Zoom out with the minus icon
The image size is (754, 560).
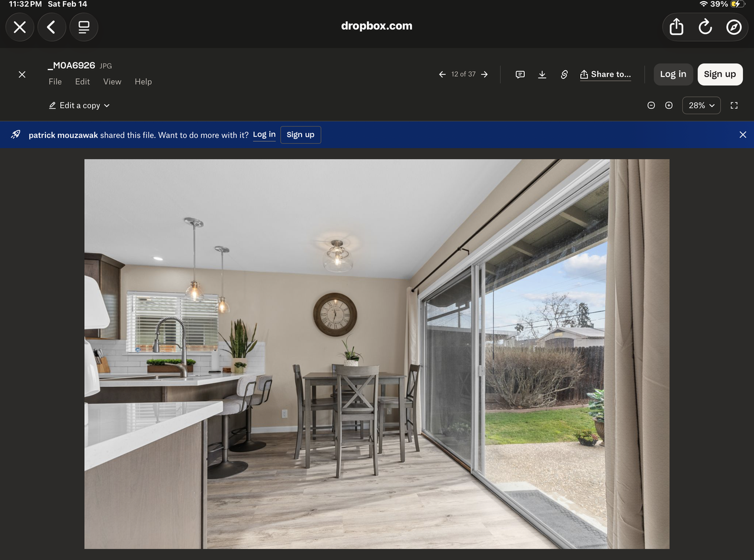(x=651, y=105)
